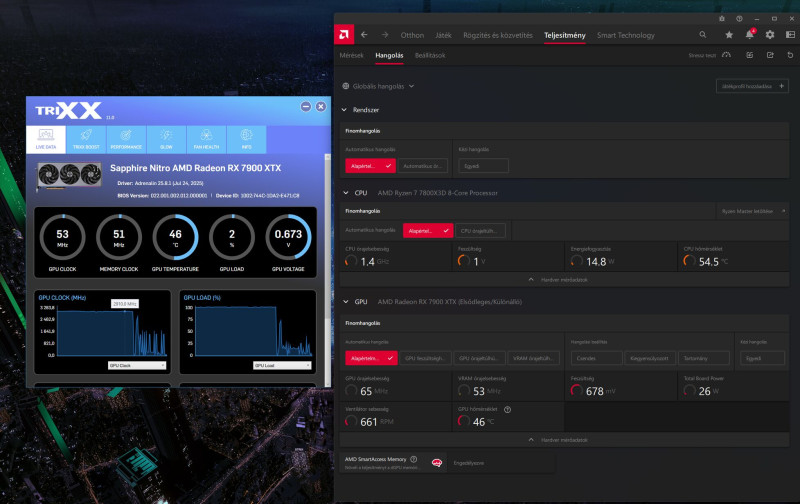This screenshot has height=504, width=800.
Task: Open the INFO tab in TRIXX
Action: [246, 139]
